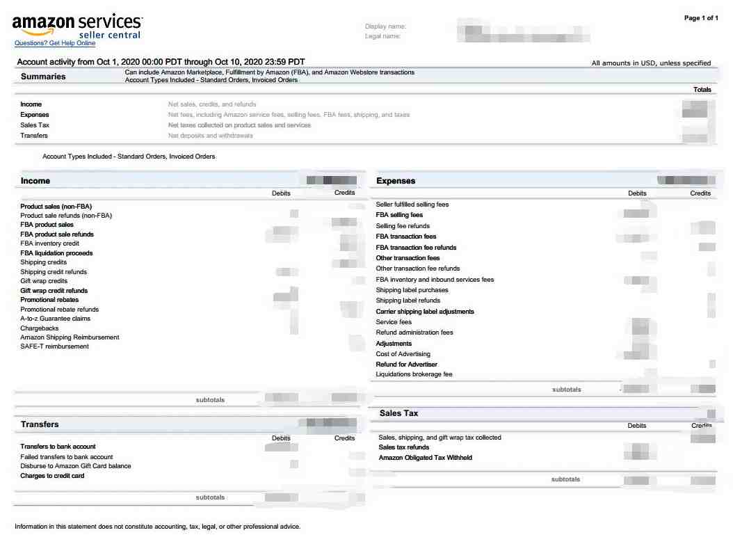This screenshot has height=560, width=733.
Task: Select 'Can include Amazon Marketplace' summary note
Action: pos(270,72)
